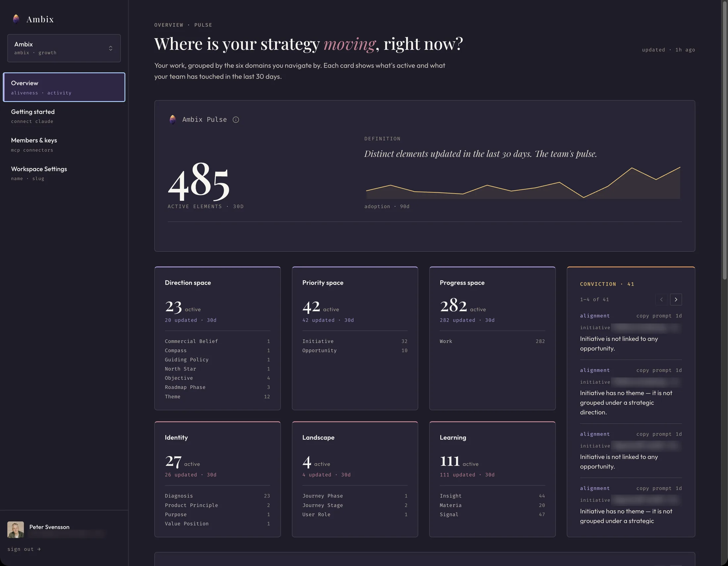
Task: Open the Progress space card title
Action: [x=462, y=283]
